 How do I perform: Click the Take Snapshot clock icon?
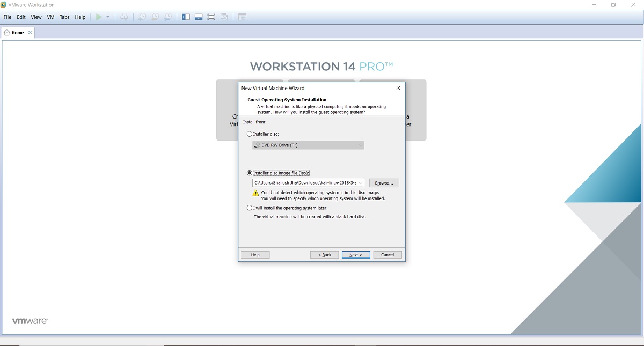coord(142,17)
